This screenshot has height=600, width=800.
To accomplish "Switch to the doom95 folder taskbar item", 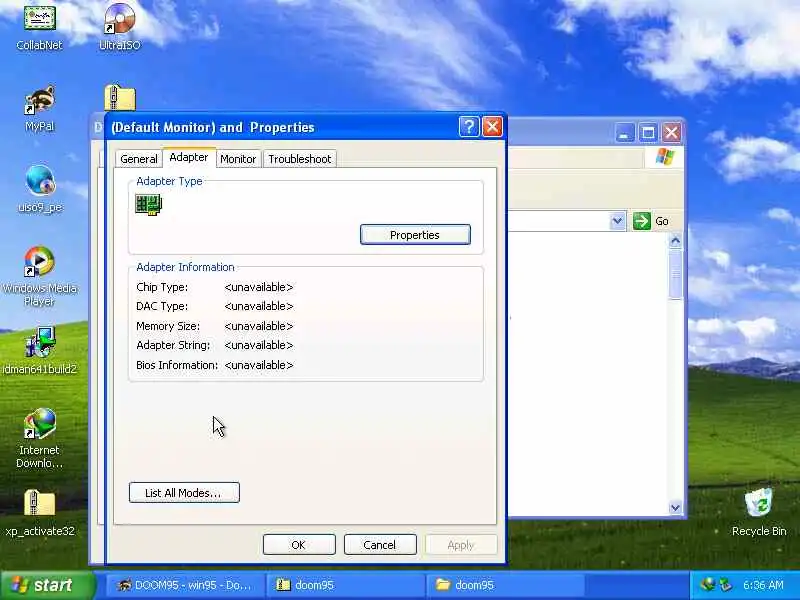I will (x=505, y=585).
